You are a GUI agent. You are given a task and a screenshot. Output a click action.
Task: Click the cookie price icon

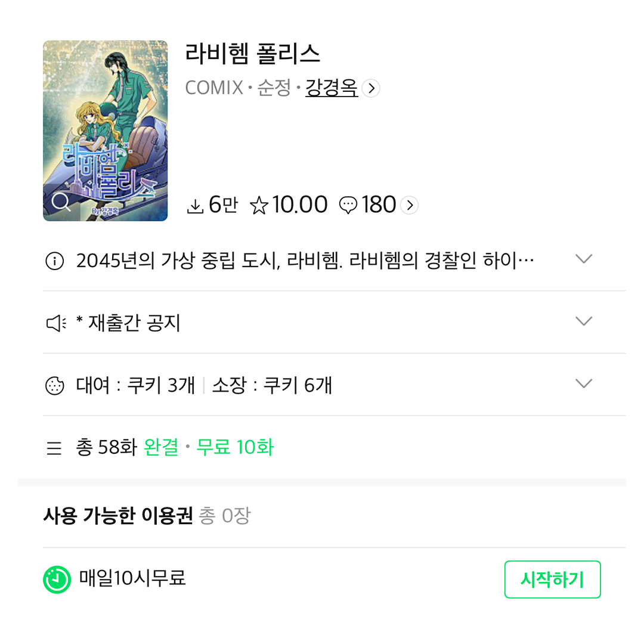pos(55,386)
